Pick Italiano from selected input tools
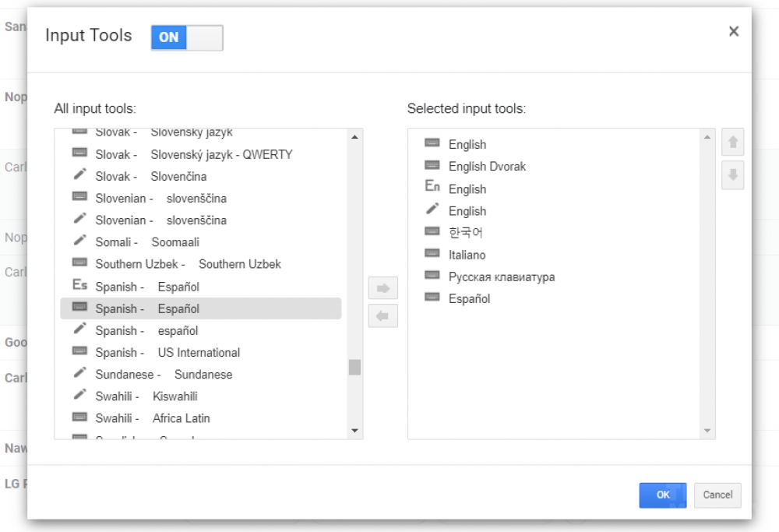779x532 pixels. [x=467, y=255]
